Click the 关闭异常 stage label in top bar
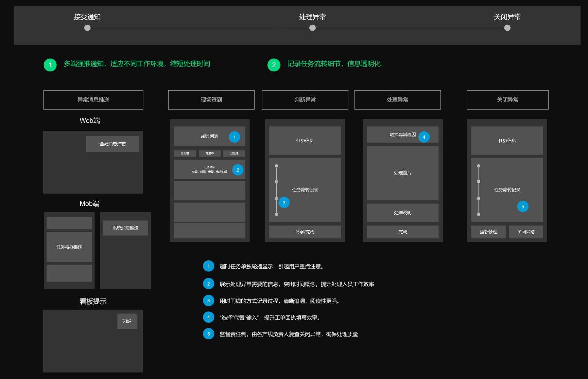This screenshot has height=379, width=588. tap(507, 17)
